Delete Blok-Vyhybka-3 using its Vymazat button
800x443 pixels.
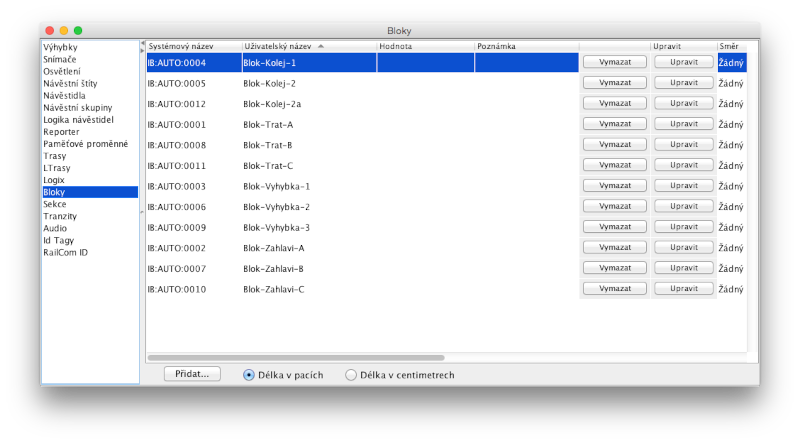tap(613, 227)
